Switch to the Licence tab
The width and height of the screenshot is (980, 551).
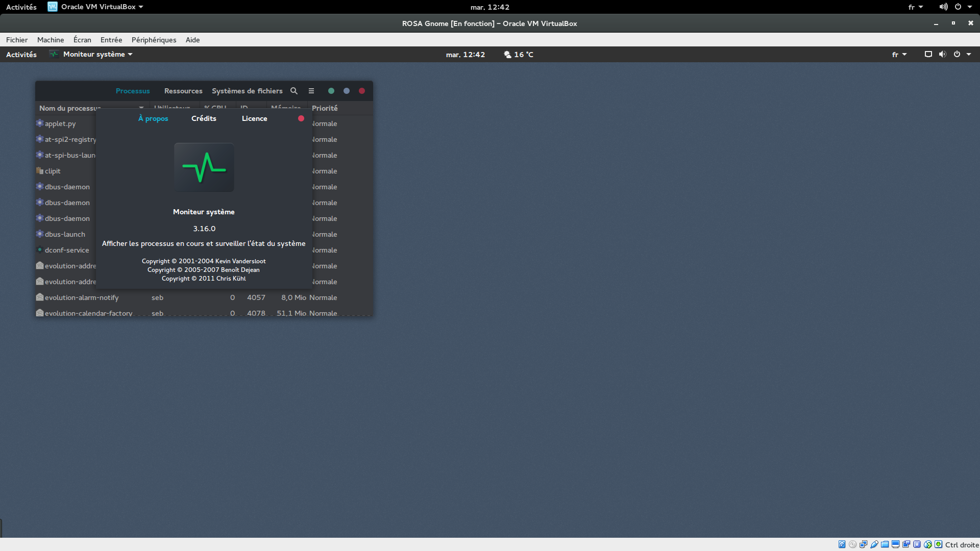[254, 118]
